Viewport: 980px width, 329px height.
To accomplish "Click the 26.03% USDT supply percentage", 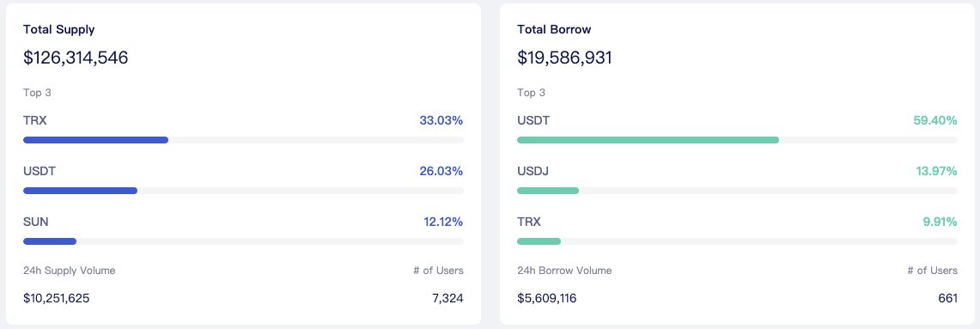I will click(441, 171).
